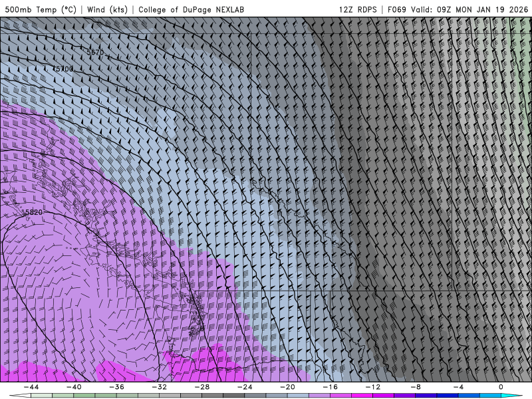
Task: Click the -36 colorbar tick label
Action: click(116, 387)
